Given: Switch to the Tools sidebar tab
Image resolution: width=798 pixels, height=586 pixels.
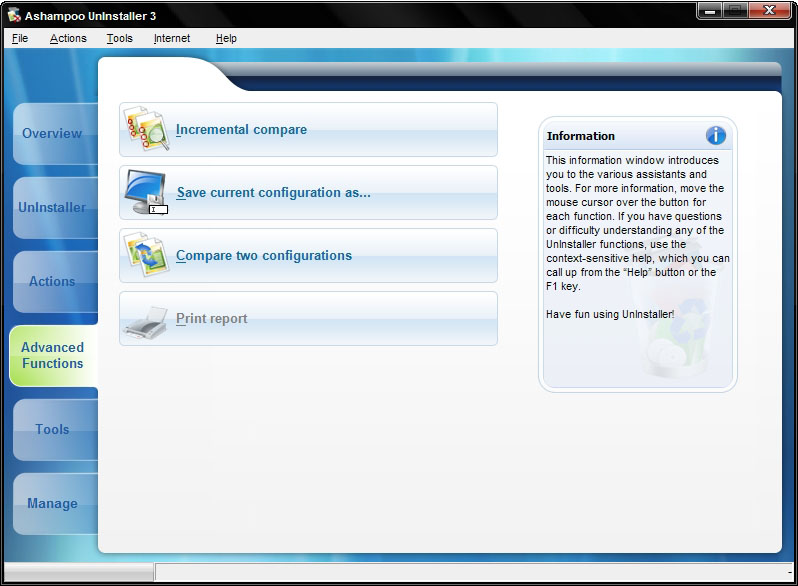Looking at the screenshot, I should [x=55, y=429].
